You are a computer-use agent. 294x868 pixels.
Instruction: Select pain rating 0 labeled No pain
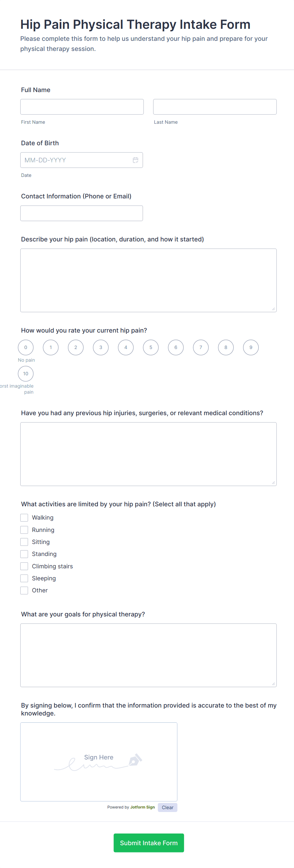click(x=26, y=347)
